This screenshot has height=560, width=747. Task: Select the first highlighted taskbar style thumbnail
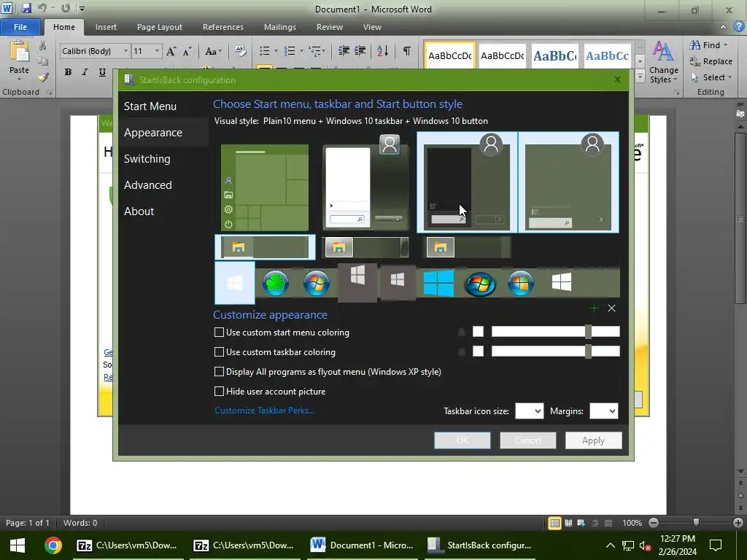265,247
